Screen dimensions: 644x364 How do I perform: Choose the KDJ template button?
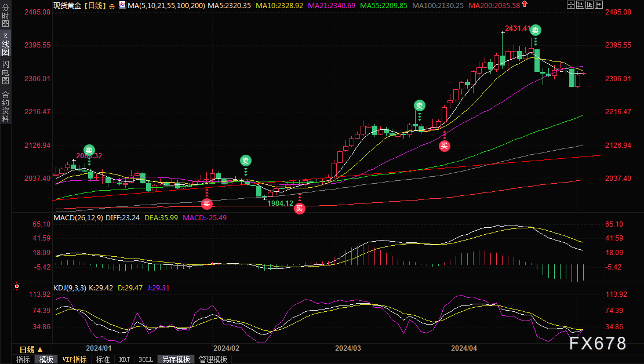coord(124,359)
